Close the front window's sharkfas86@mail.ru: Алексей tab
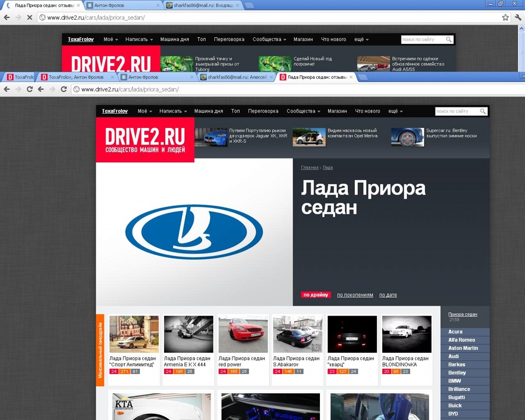Viewport: 525px width, 420px height. 272,77
